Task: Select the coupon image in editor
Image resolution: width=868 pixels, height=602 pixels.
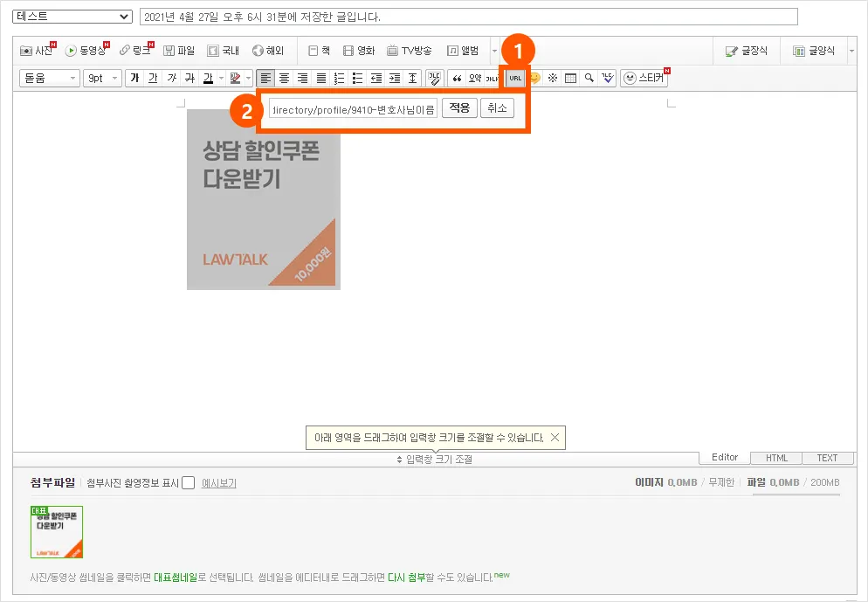Action: pos(264,199)
